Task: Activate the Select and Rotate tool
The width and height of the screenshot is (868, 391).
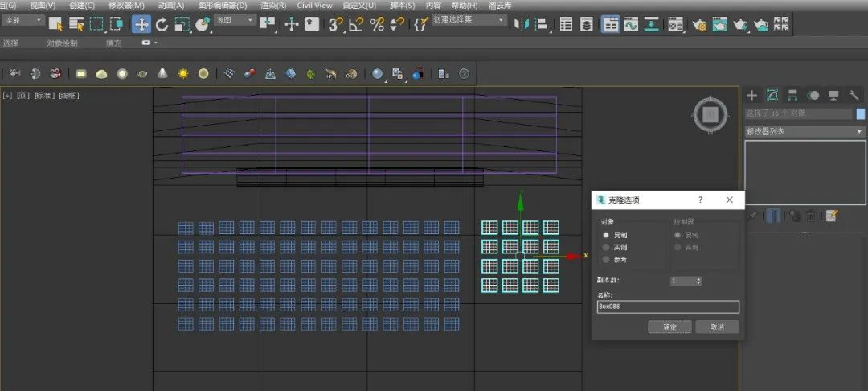Action: click(x=162, y=24)
